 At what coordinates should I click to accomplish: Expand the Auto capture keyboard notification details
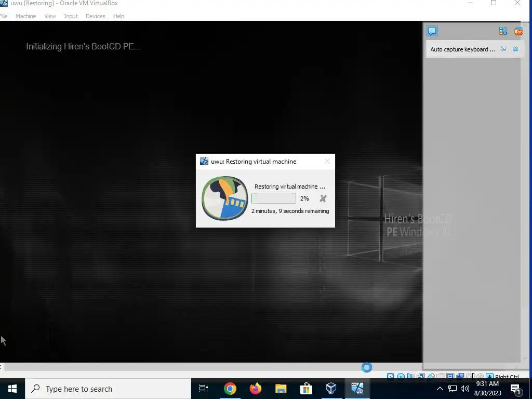[x=503, y=49]
